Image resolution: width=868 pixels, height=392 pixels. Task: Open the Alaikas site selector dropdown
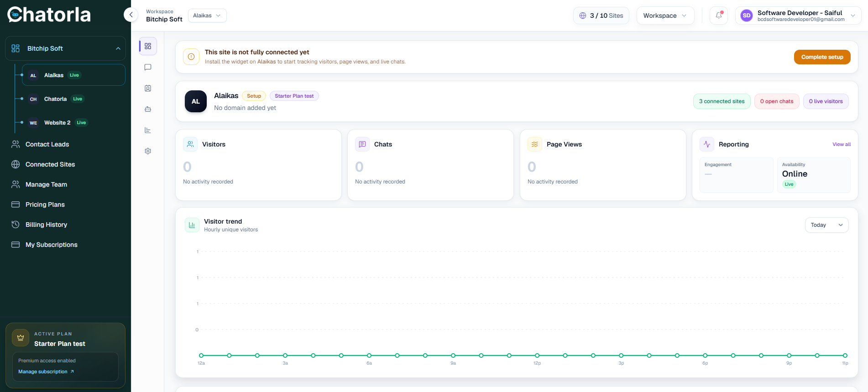(207, 16)
